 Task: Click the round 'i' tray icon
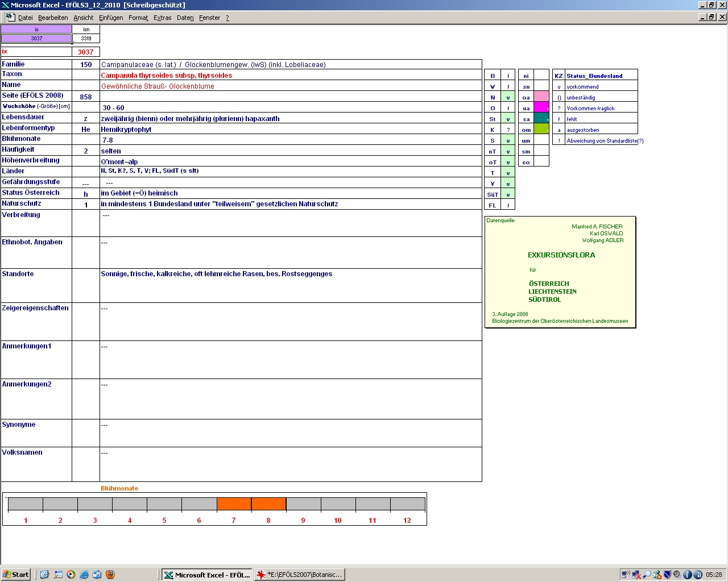coord(687,575)
